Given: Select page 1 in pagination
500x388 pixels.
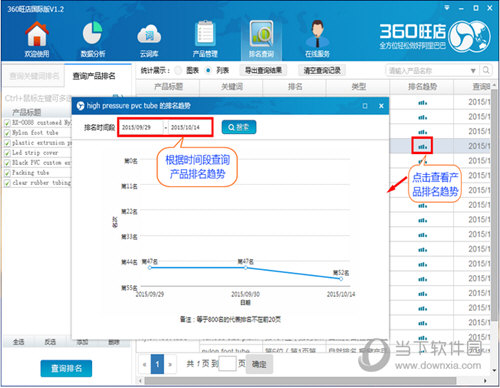Looking at the screenshot, I should click(x=157, y=364).
